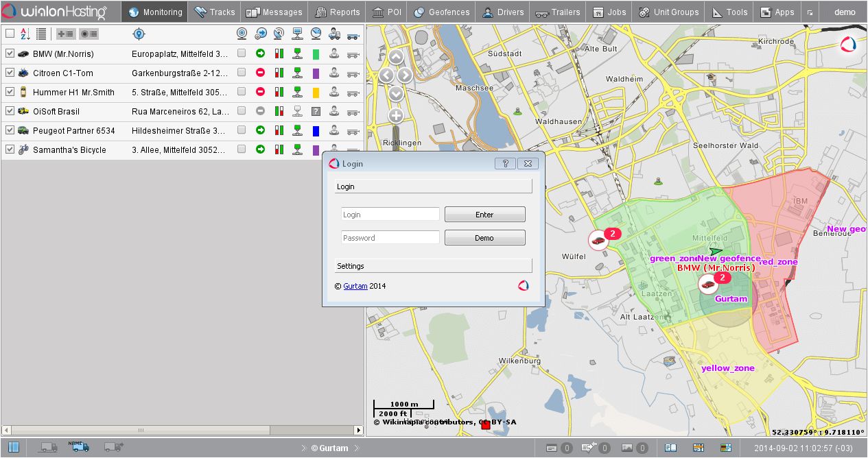Click the blue time swatch for Peugeot Partner
Viewport: 868px width, 458px height.
point(316,130)
